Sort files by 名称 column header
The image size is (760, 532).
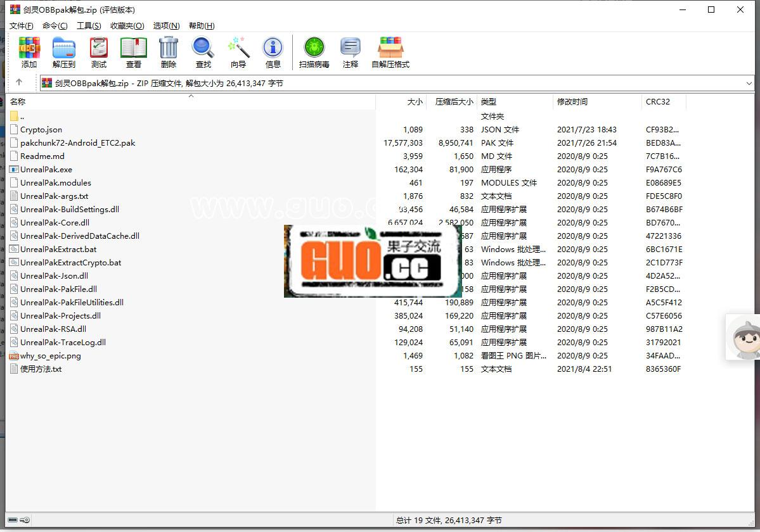[18, 102]
